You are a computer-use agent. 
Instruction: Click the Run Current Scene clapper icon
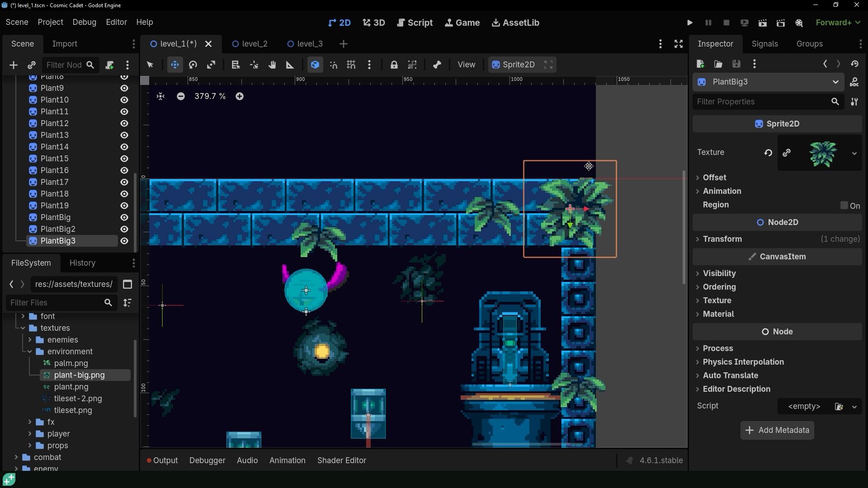(x=763, y=23)
